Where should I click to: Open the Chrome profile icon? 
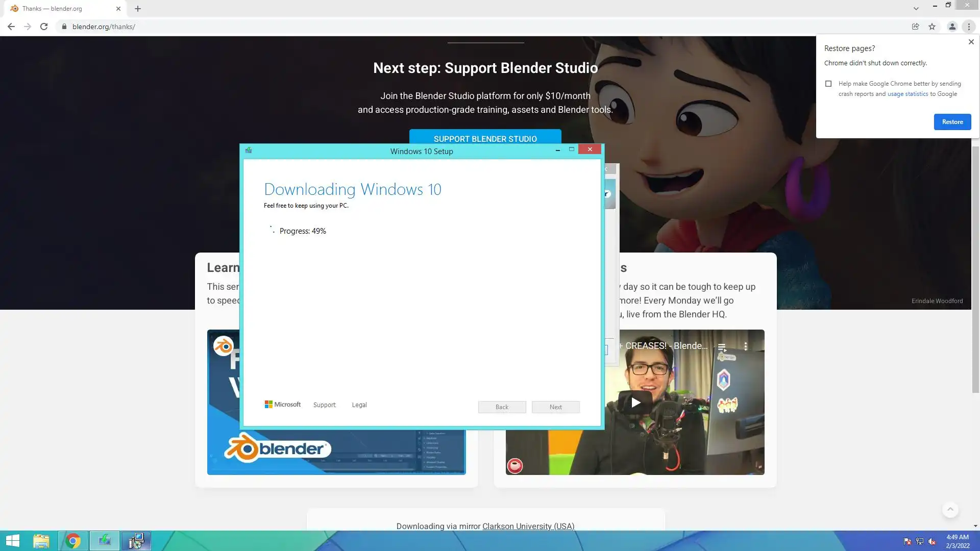coord(952,27)
